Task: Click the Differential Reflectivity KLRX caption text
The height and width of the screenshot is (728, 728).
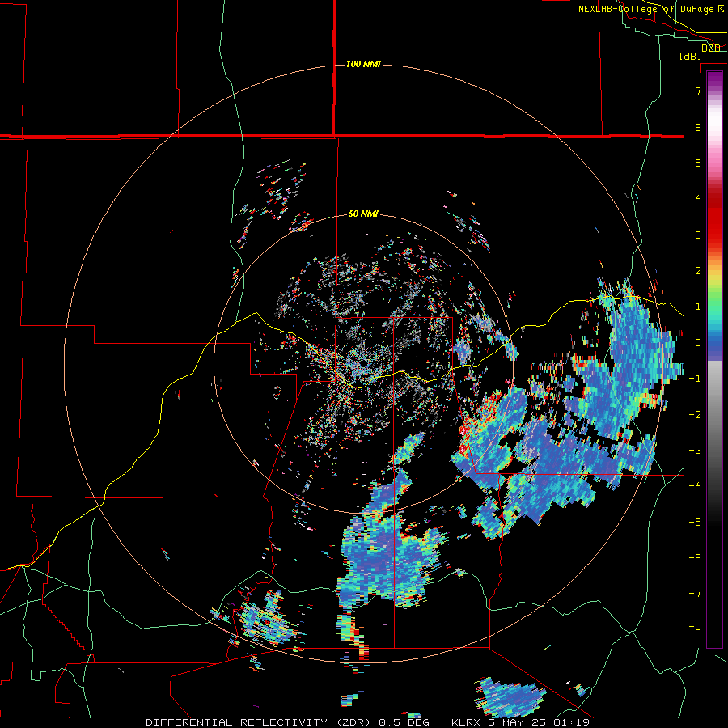Action: (x=368, y=722)
